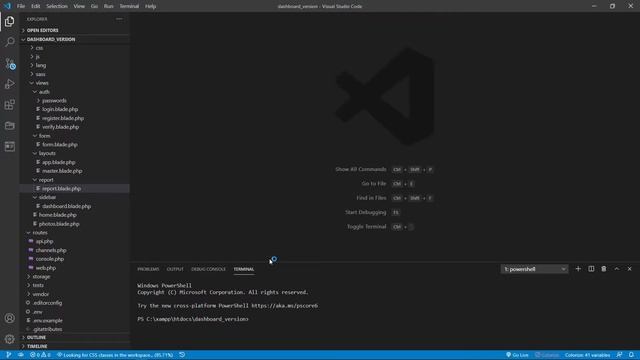Expand the sass folder
This screenshot has width=640, height=360.
tap(40, 74)
